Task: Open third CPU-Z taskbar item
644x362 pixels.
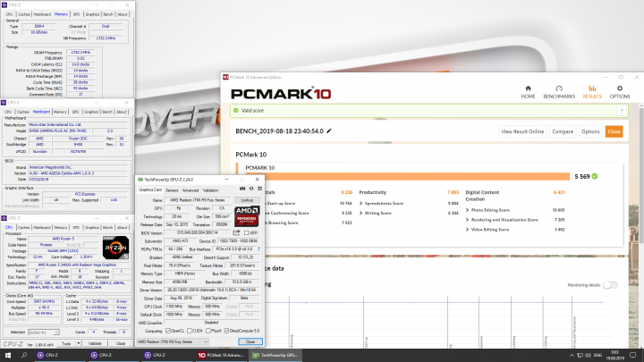Action: point(166,355)
